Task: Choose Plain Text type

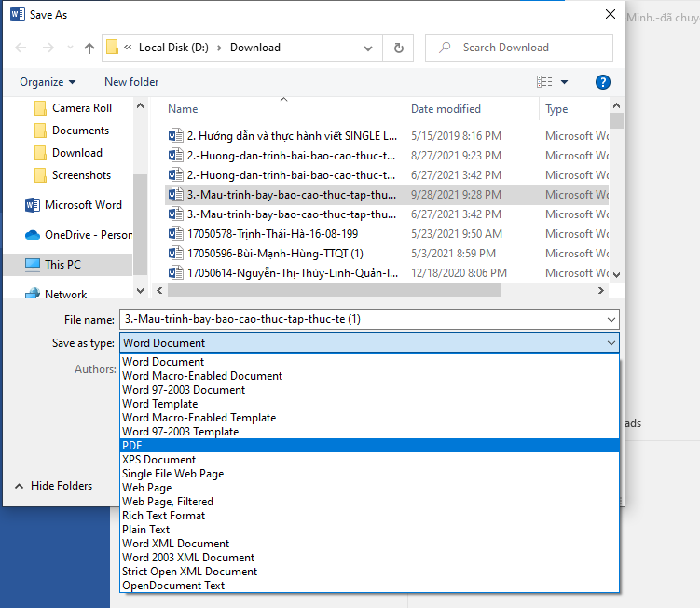Action: click(x=370, y=530)
